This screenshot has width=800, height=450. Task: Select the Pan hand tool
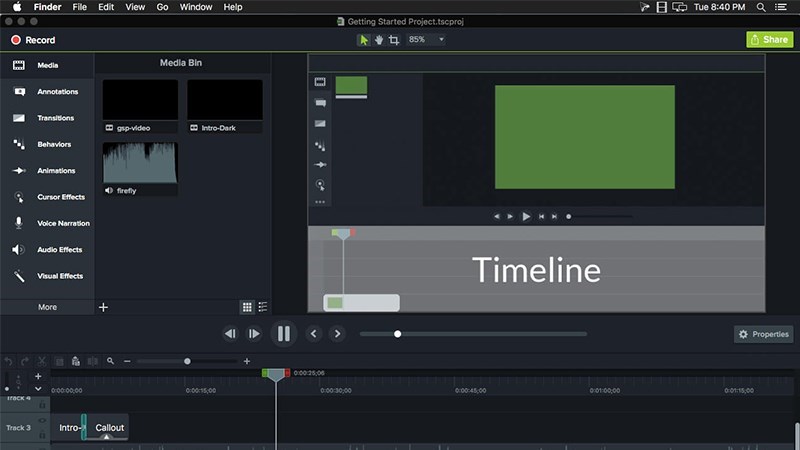tap(378, 40)
